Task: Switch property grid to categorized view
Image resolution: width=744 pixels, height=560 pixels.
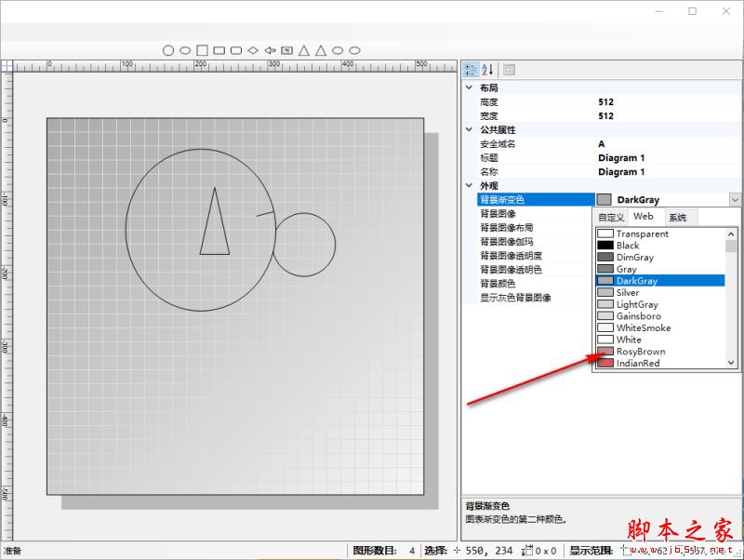Action: pyautogui.click(x=472, y=70)
